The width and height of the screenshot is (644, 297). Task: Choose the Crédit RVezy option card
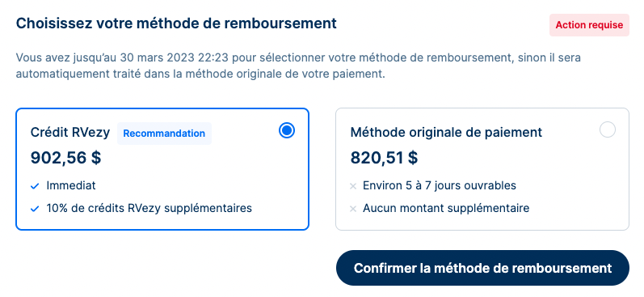point(162,169)
